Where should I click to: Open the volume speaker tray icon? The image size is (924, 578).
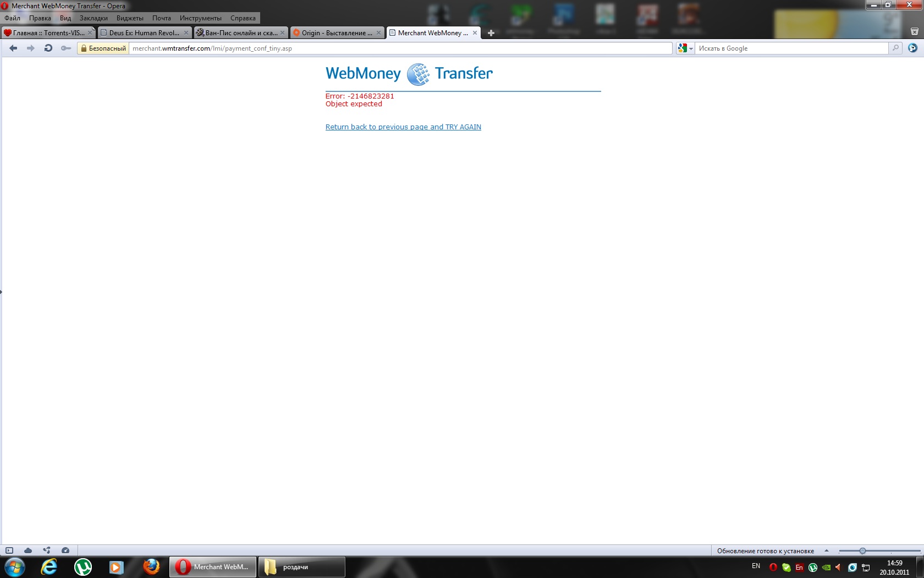point(839,568)
